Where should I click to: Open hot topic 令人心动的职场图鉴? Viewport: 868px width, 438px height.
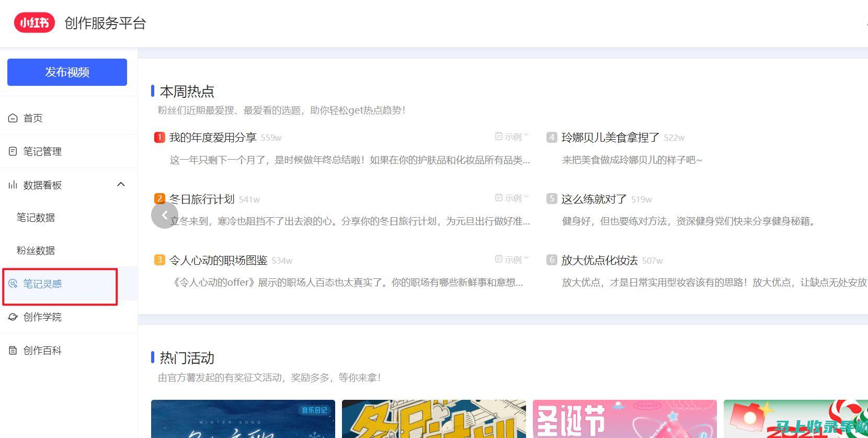coord(218,261)
